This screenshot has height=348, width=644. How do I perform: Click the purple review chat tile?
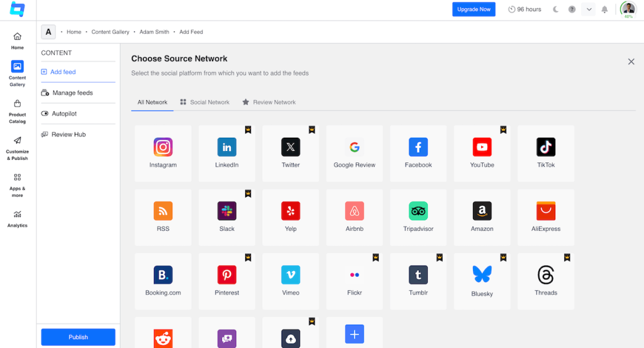tap(226, 333)
